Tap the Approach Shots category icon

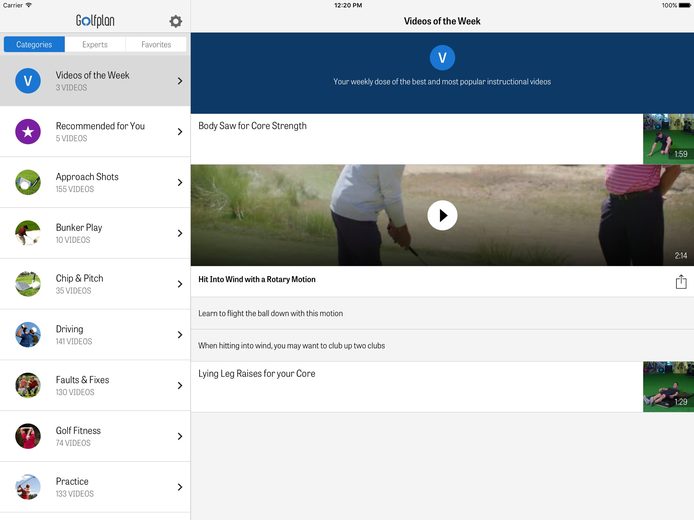click(x=28, y=182)
